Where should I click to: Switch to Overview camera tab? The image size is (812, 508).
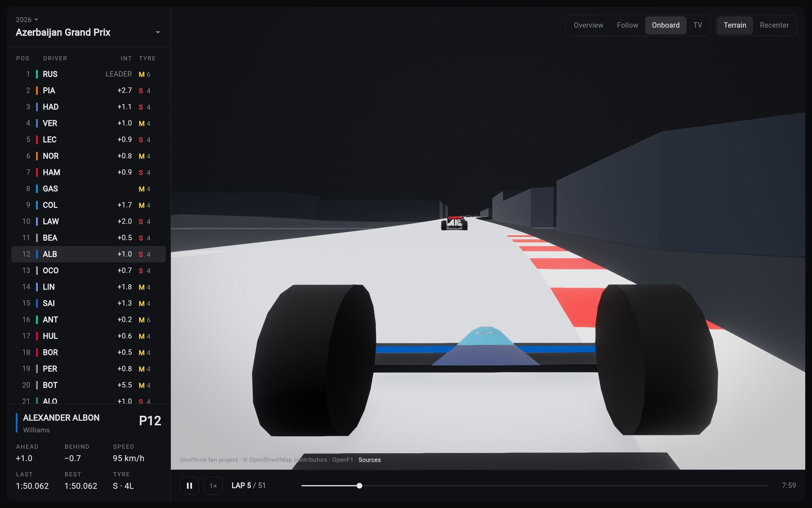pos(588,25)
